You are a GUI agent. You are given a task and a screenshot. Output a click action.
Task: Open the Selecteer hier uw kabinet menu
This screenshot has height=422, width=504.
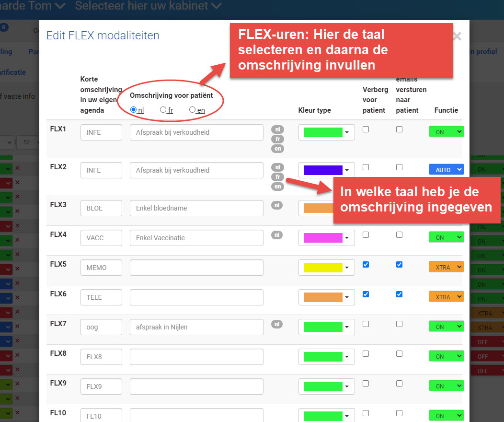click(149, 6)
